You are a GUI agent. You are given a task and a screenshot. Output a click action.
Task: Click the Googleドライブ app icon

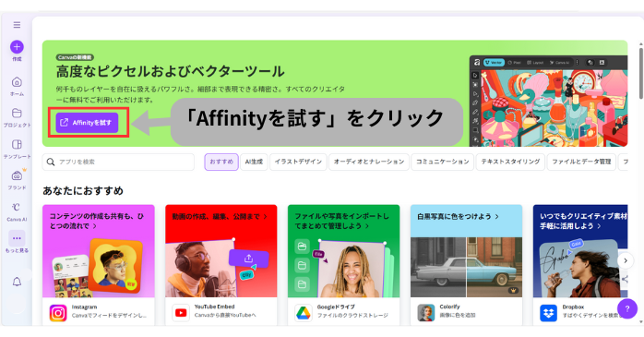(x=304, y=313)
